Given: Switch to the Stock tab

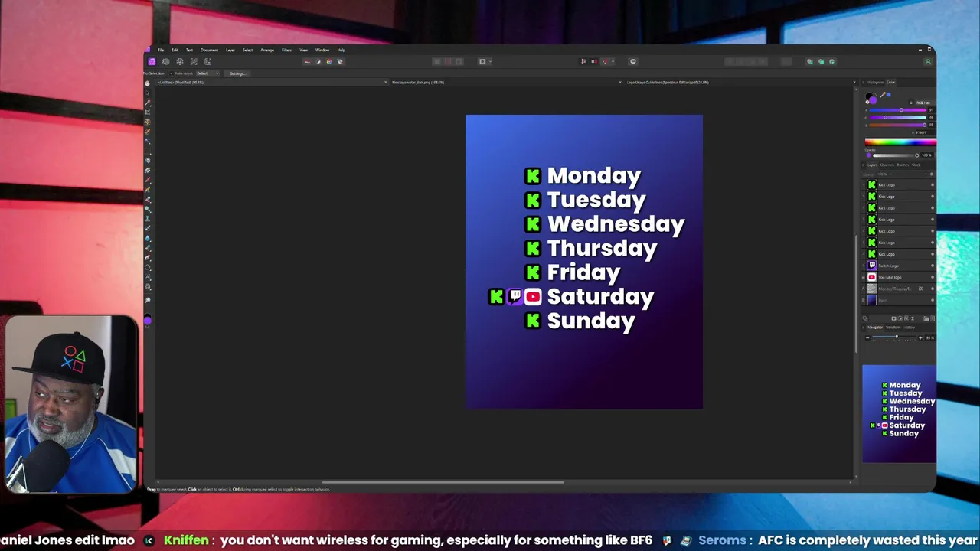Looking at the screenshot, I should 916,165.
